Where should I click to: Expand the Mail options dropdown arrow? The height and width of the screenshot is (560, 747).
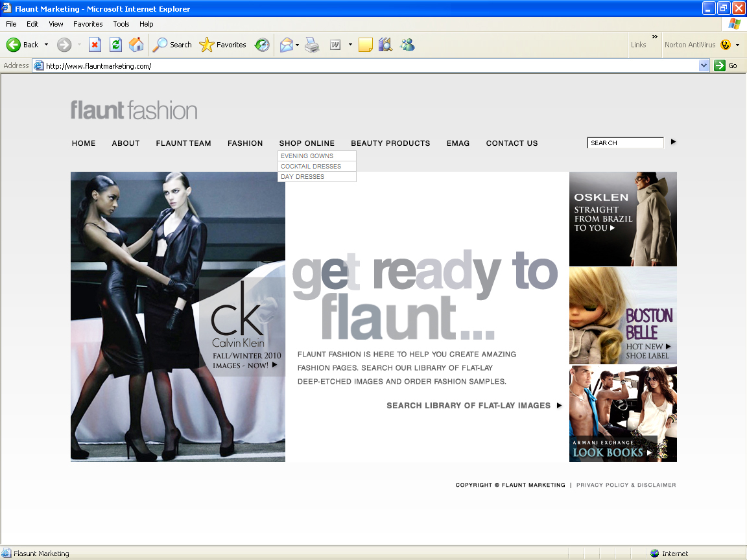pos(297,45)
